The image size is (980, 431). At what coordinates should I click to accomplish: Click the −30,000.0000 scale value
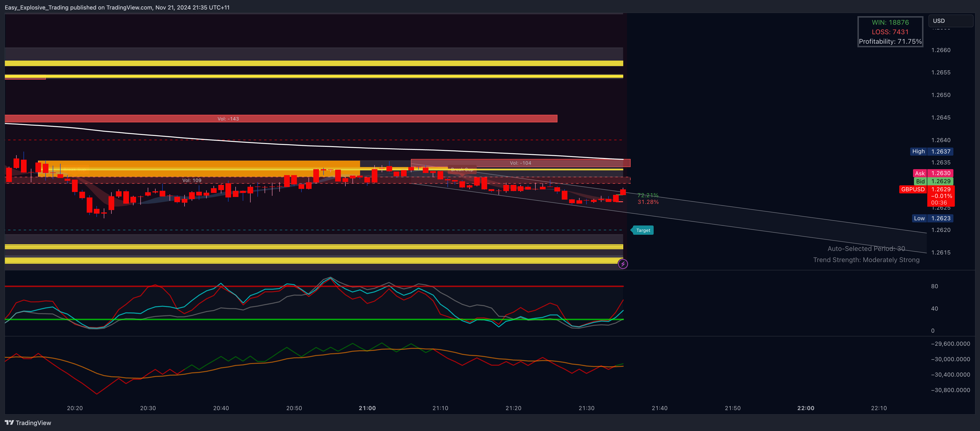[950, 359]
